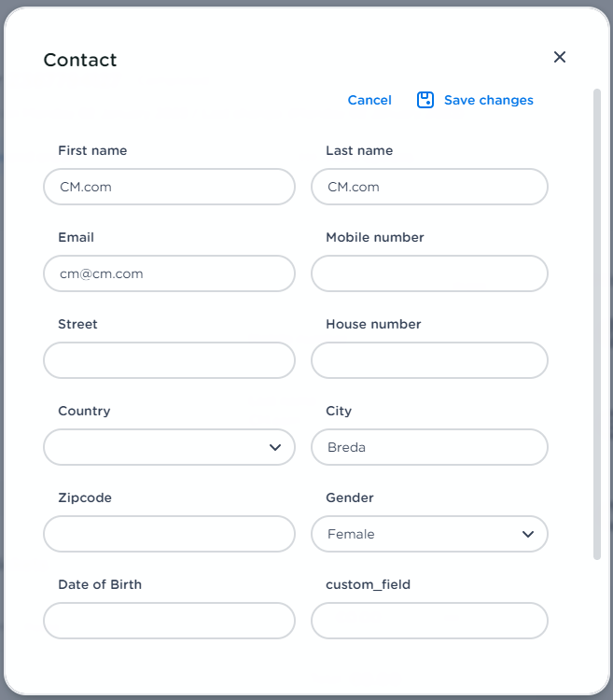
Task: Click the vertical scrollbar of the dialog
Action: pyautogui.click(x=597, y=327)
